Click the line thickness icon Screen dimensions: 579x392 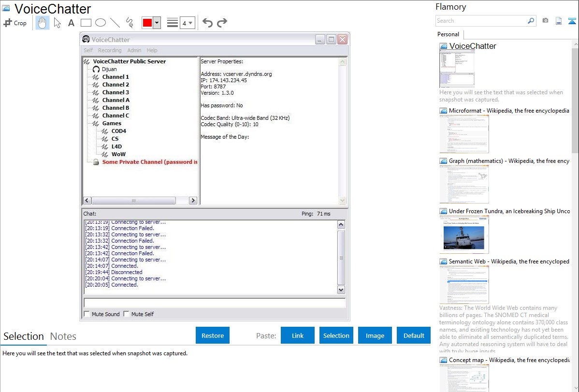pyautogui.click(x=173, y=23)
